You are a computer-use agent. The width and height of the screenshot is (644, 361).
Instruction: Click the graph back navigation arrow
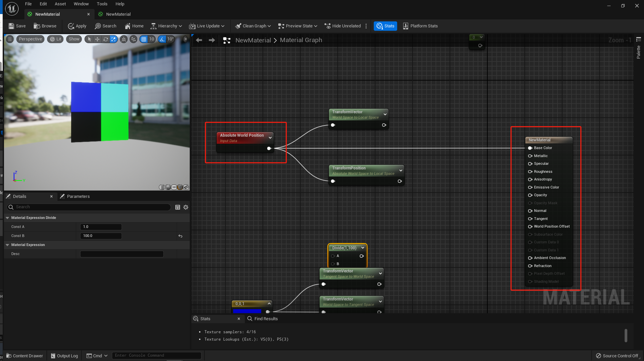[x=199, y=40]
